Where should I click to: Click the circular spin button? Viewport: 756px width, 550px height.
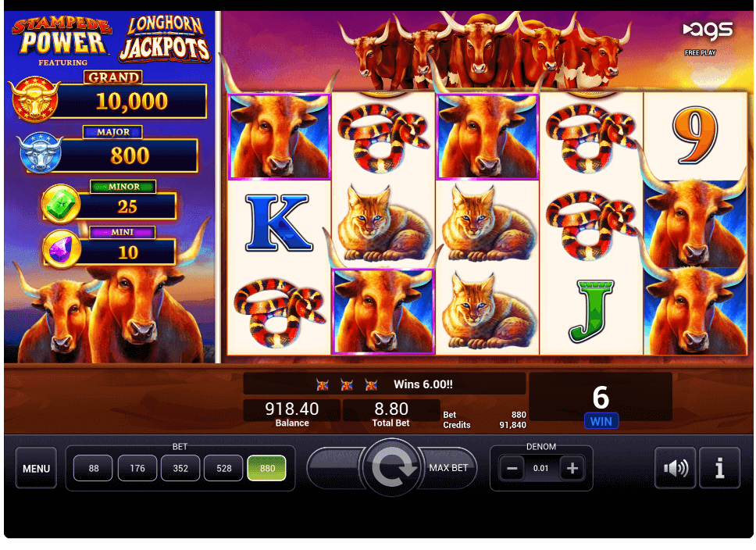tap(391, 467)
